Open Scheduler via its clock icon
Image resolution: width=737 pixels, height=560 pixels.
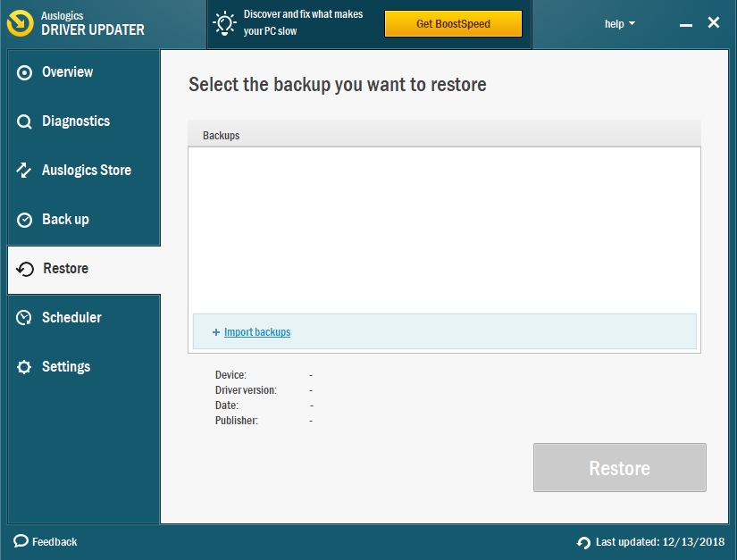(x=25, y=318)
